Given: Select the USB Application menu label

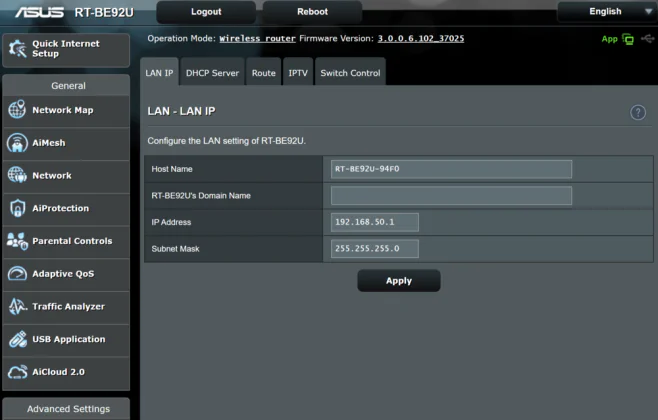Looking at the screenshot, I should click(69, 339).
